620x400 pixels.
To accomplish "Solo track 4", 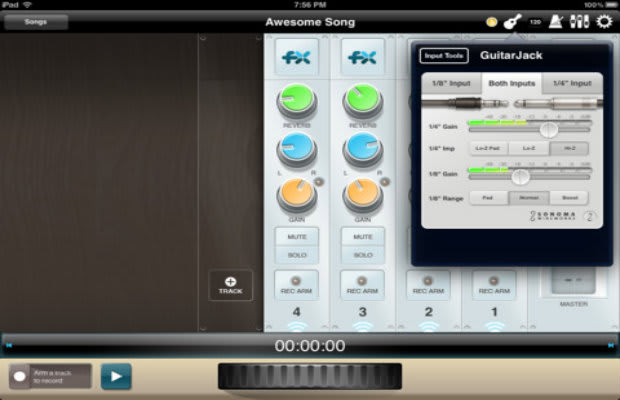I will coord(297,255).
